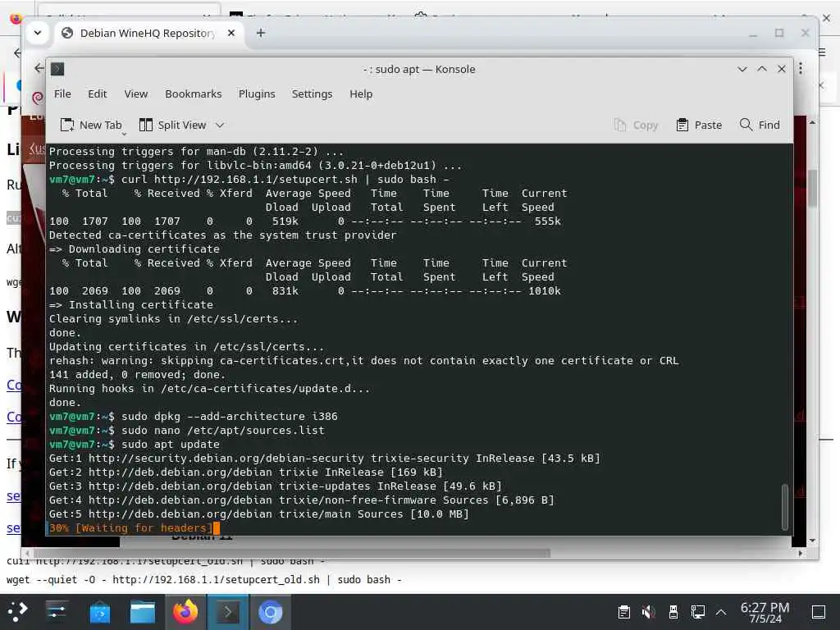Open Find in Konsole toolbar
Screen dimensions: 840x630
(760, 125)
